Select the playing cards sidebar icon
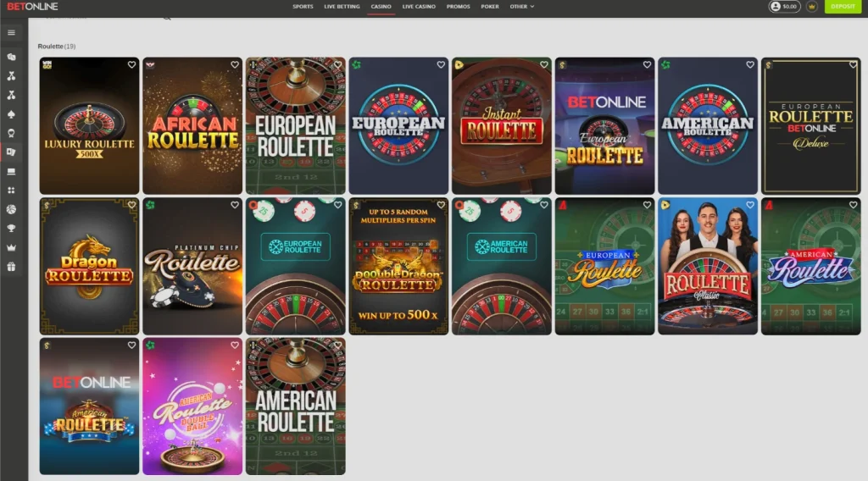 11,152
